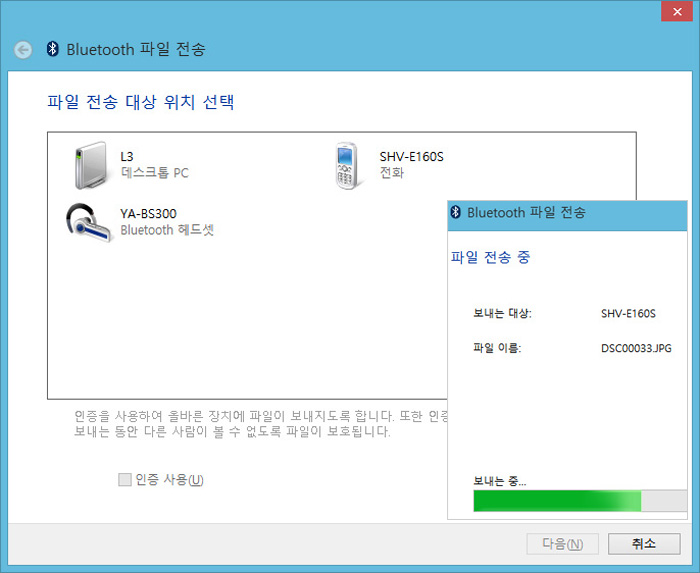700x573 pixels.
Task: Click the Bluetooth logo in main window title
Action: click(x=53, y=49)
